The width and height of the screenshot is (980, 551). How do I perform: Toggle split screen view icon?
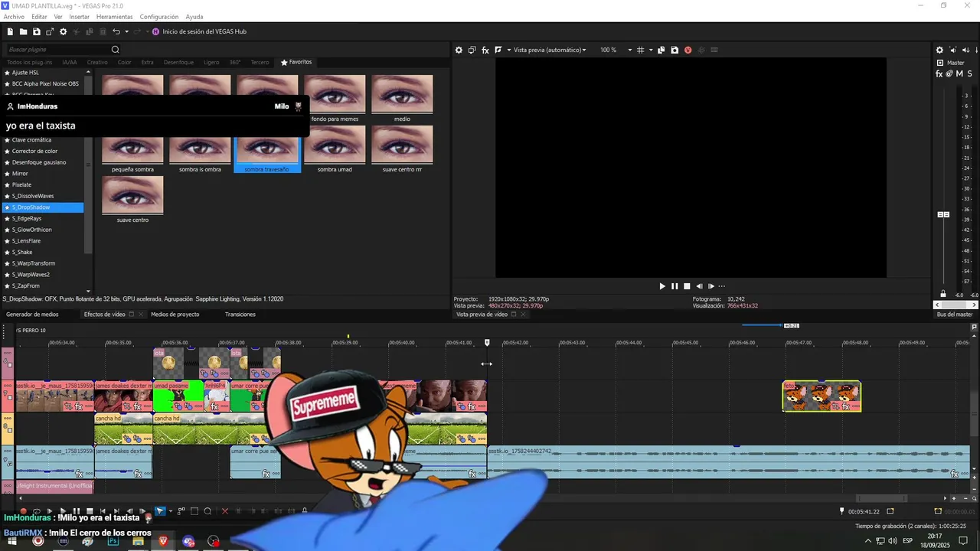tap(498, 50)
